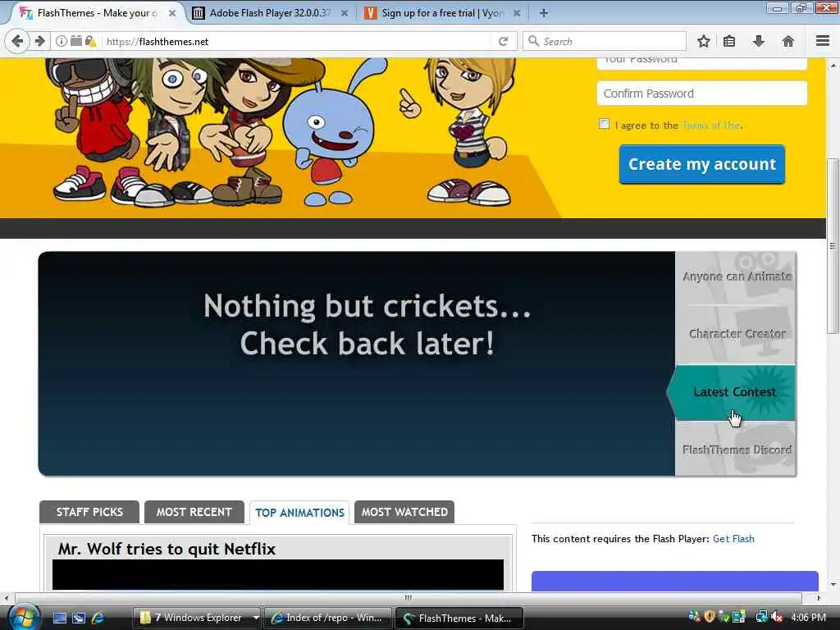The image size is (840, 630).
Task: Open the Terms of Use link
Action: 711,126
